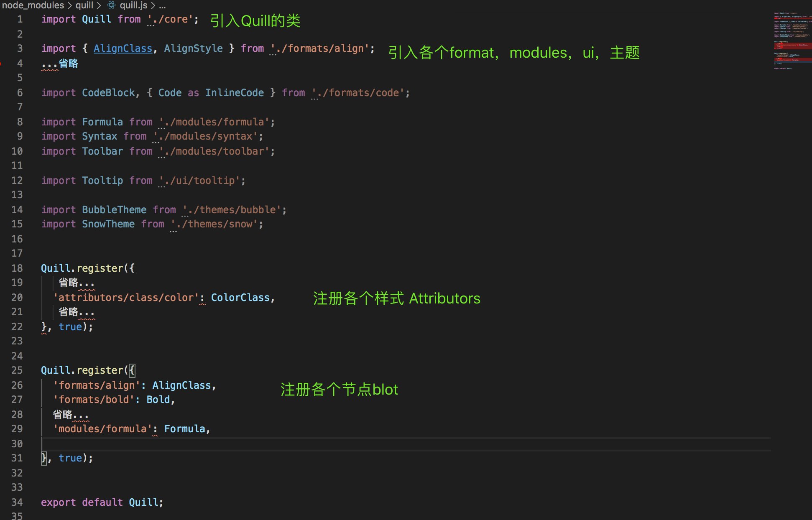Click the red highlighted region in minimap
812x520 pixels.
[x=792, y=45]
